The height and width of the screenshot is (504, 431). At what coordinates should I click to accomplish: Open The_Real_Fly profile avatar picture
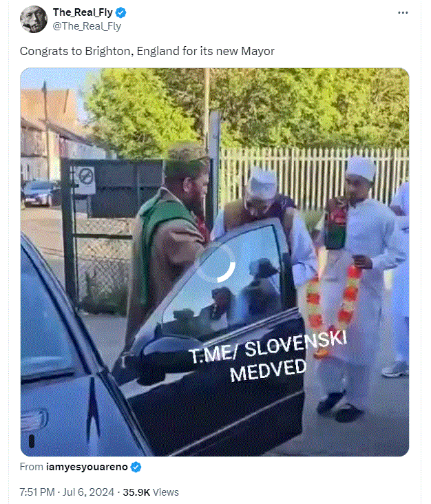click(34, 19)
